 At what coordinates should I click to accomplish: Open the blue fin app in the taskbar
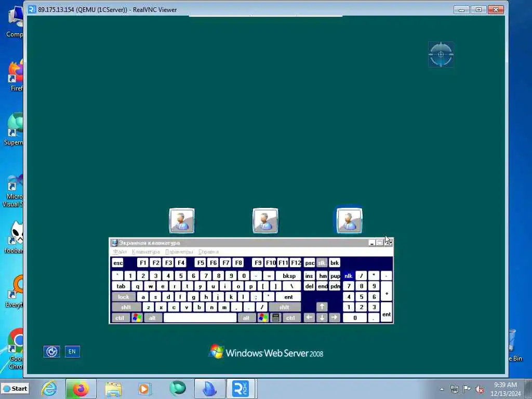209,389
